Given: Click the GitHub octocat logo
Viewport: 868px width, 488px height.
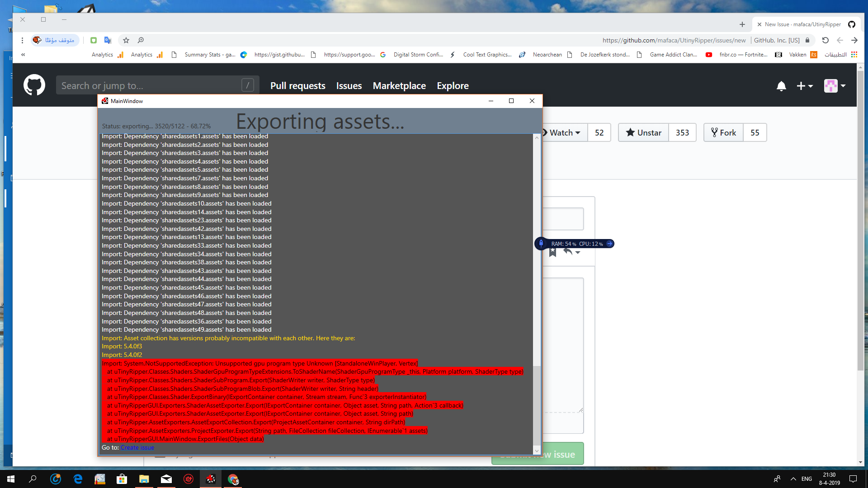Looking at the screenshot, I should click(x=34, y=85).
